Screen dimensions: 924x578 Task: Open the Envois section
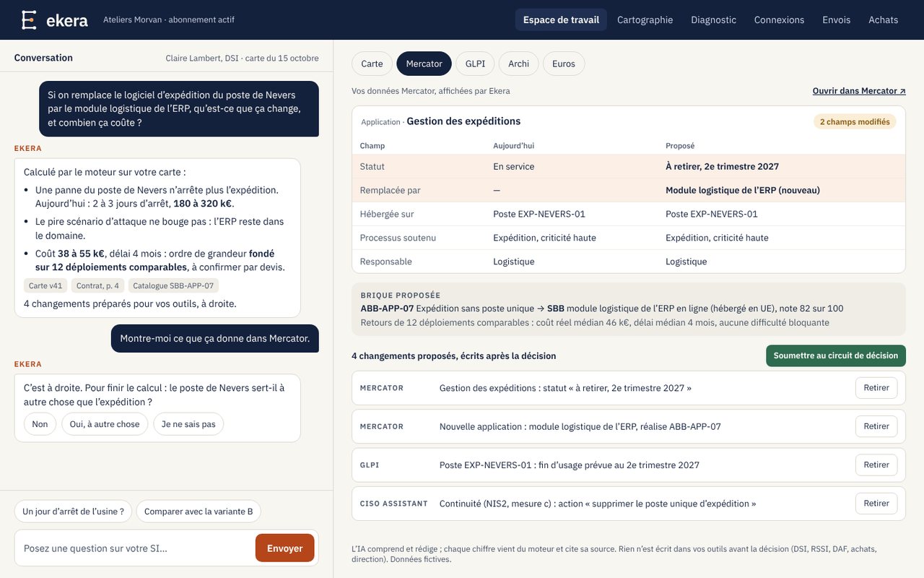[x=836, y=20]
